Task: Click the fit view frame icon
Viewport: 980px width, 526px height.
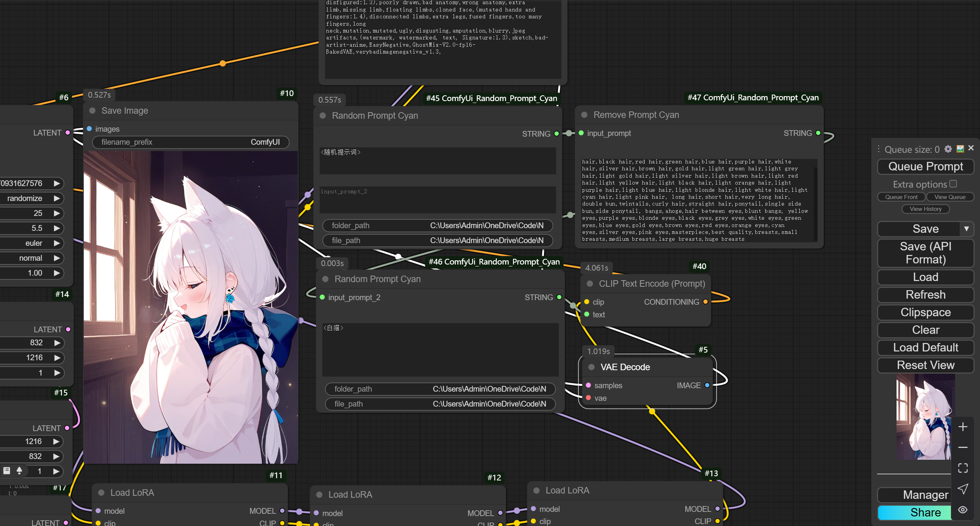Action: tap(963, 468)
